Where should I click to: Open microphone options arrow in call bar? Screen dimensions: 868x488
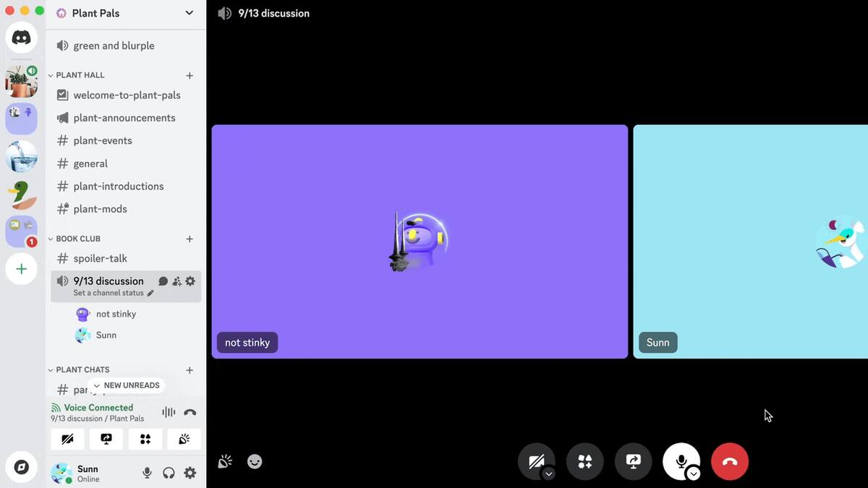click(694, 474)
